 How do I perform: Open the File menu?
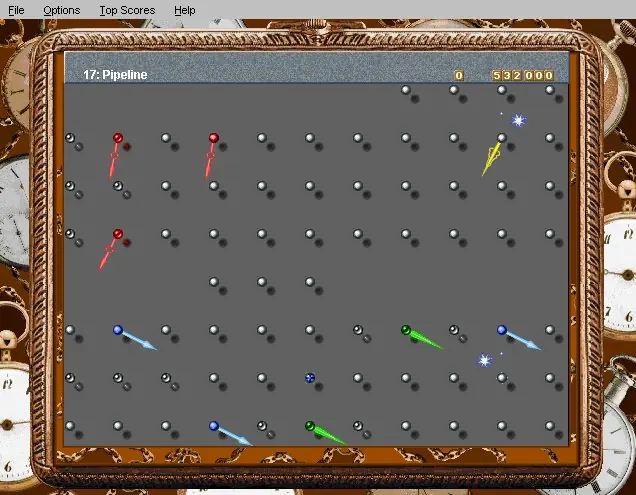[x=16, y=9]
